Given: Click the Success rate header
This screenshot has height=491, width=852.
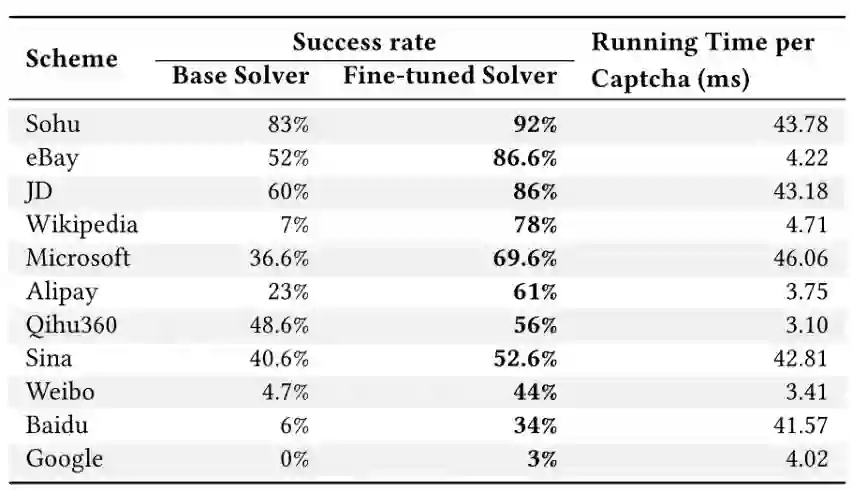Looking at the screenshot, I should [364, 42].
